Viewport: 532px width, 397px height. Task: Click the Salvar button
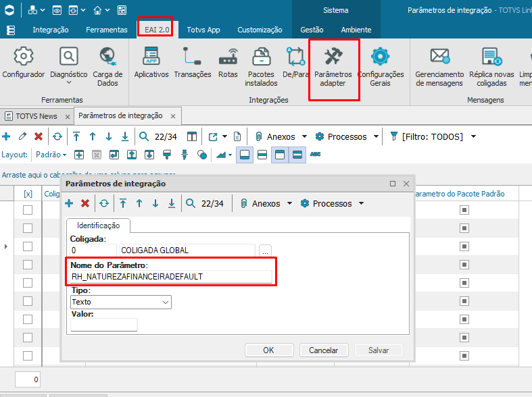pyautogui.click(x=379, y=350)
